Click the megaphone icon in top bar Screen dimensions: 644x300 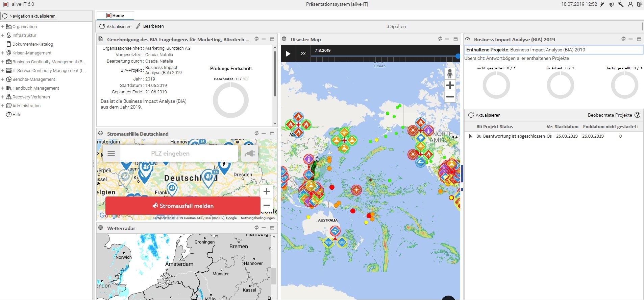(612, 4)
